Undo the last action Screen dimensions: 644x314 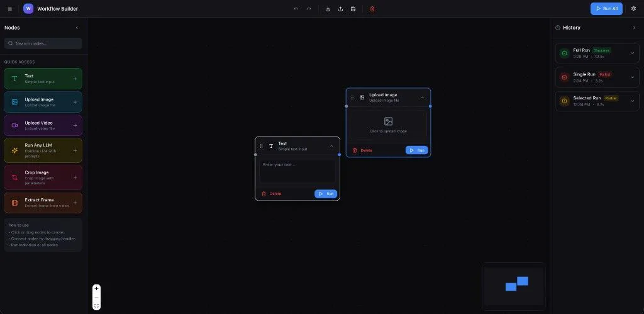[296, 9]
